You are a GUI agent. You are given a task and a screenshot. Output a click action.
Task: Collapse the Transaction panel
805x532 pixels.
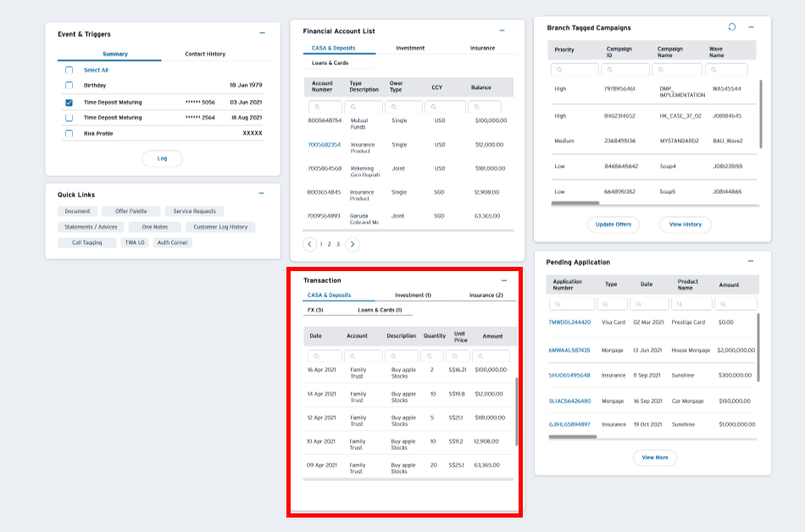pos(504,280)
